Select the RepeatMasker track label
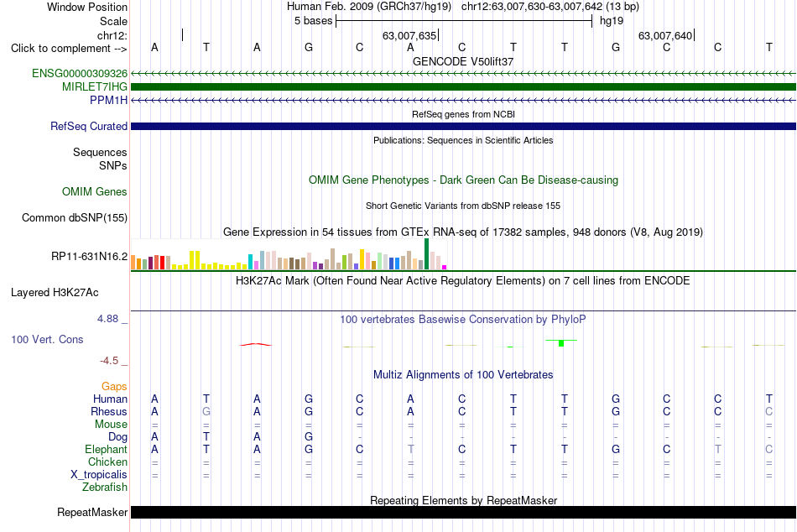This screenshot has width=797, height=532. tap(92, 512)
